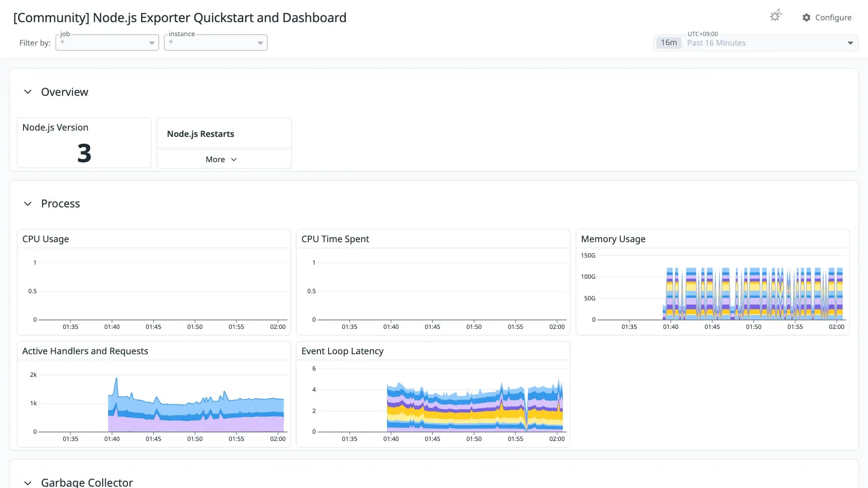Viewport: 868px width, 488px height.
Task: Click the Active Handlers and Requests title
Action: (x=85, y=351)
